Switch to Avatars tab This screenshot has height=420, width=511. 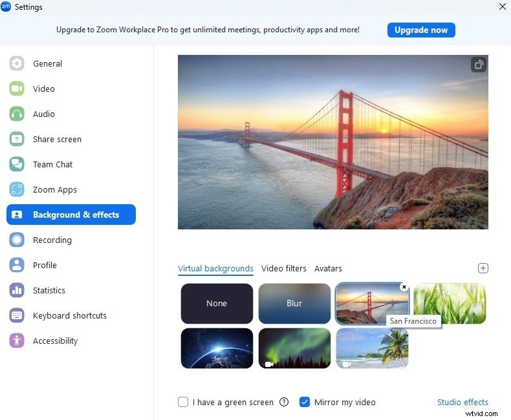pyautogui.click(x=328, y=268)
